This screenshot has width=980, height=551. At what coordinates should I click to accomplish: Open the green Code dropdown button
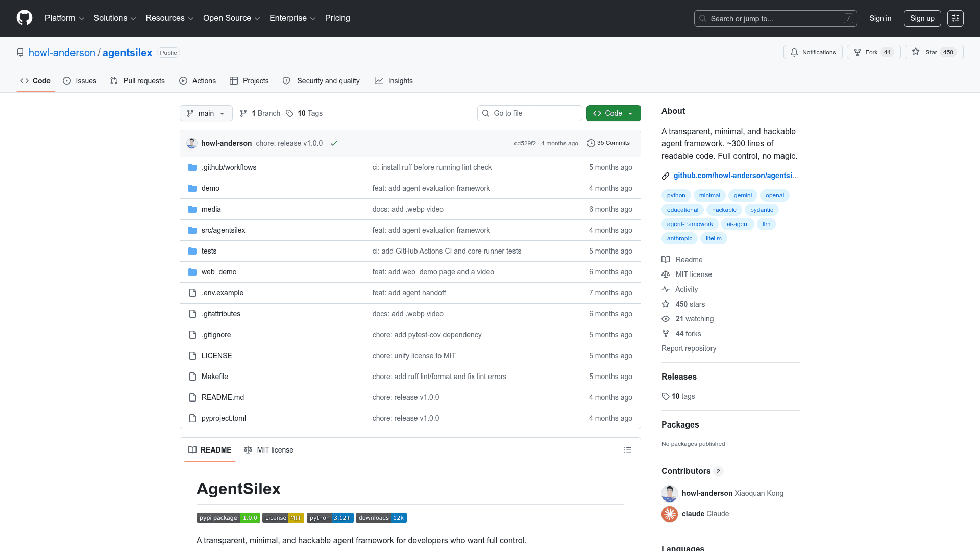click(614, 113)
